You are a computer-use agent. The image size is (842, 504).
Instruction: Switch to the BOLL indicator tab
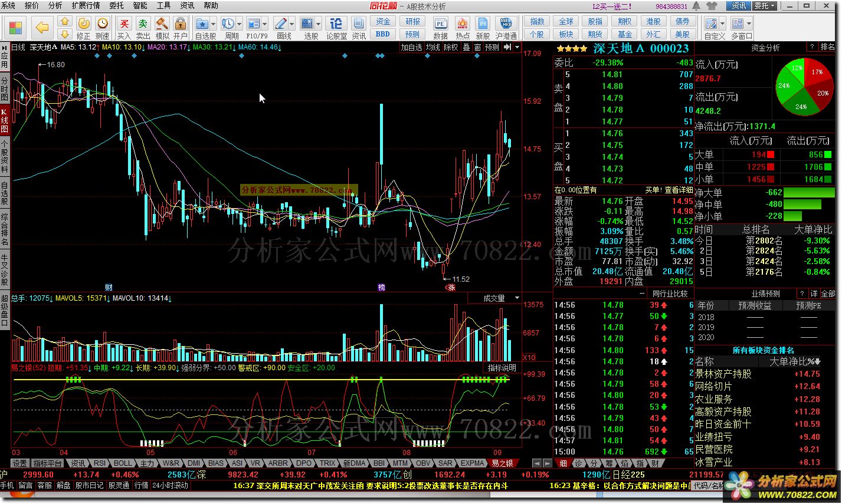(x=123, y=463)
